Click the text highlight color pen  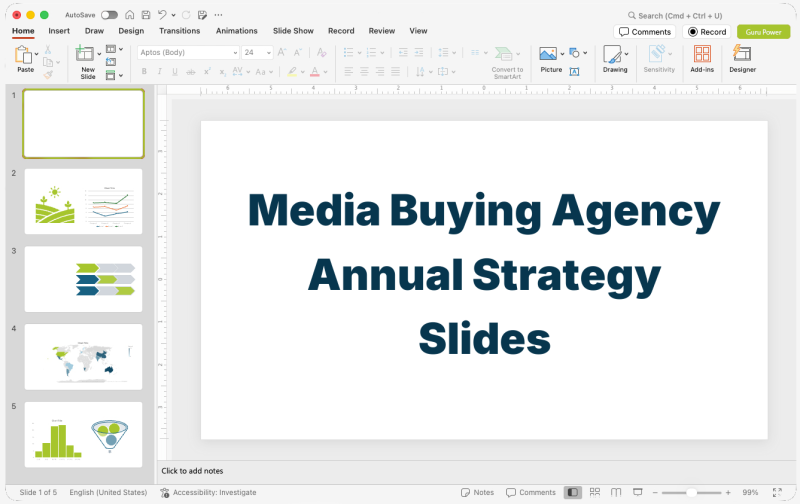click(x=292, y=72)
